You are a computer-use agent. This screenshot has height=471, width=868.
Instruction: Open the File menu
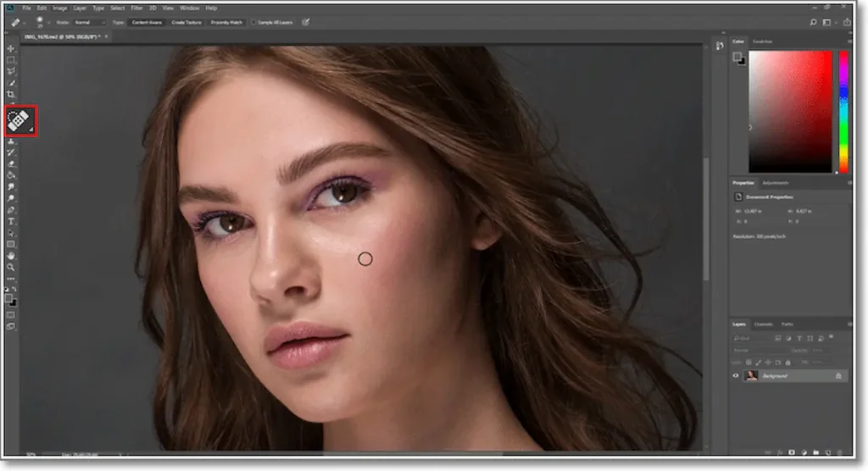[26, 8]
